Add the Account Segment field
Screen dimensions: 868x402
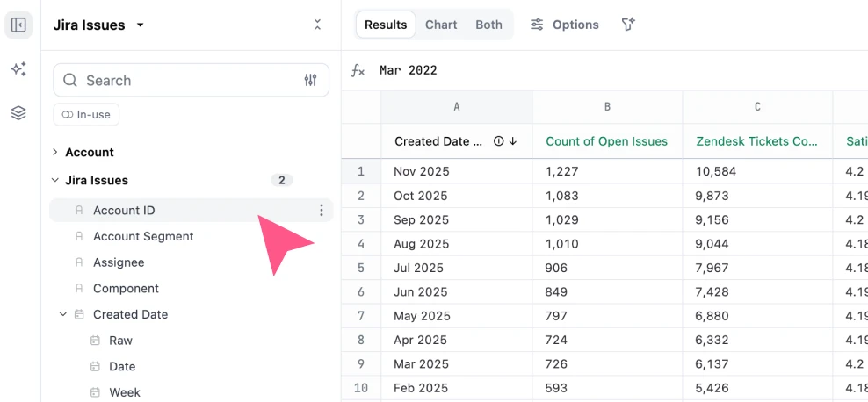(143, 236)
